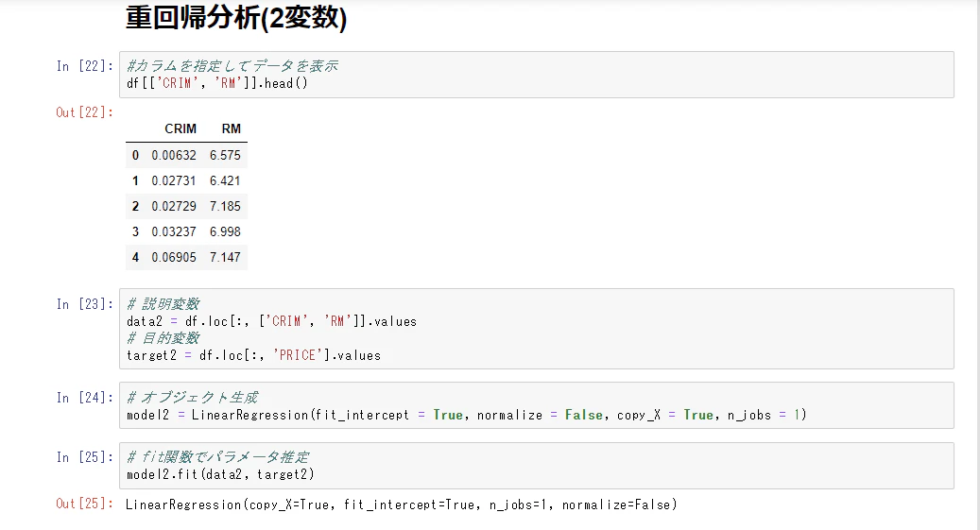
Task: Click the LinearRegression output text of Out[25]
Action: pyautogui.click(x=402, y=504)
